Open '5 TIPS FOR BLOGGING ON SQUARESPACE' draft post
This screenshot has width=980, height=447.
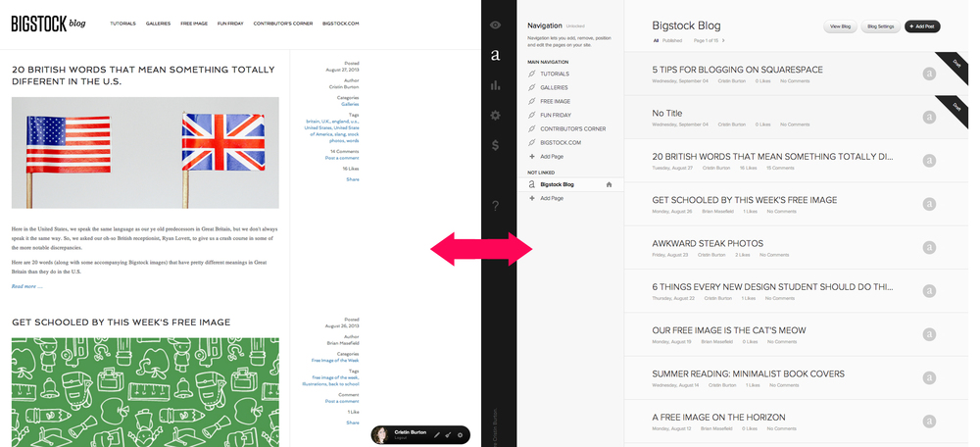pyautogui.click(x=738, y=70)
